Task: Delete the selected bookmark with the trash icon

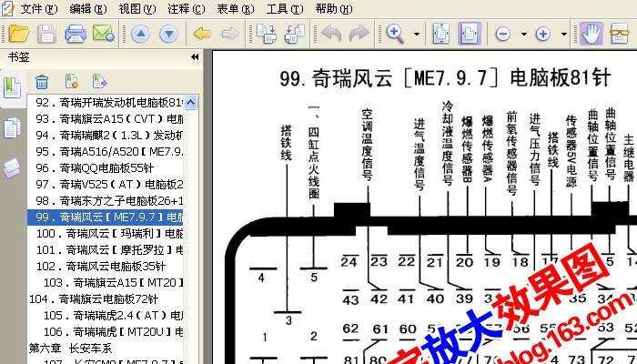Action: (x=42, y=82)
